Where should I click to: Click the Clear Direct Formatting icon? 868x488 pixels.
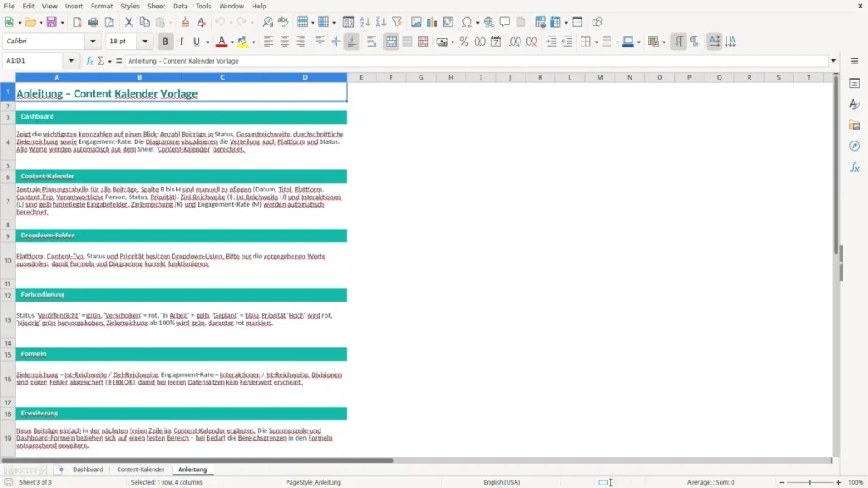[202, 22]
